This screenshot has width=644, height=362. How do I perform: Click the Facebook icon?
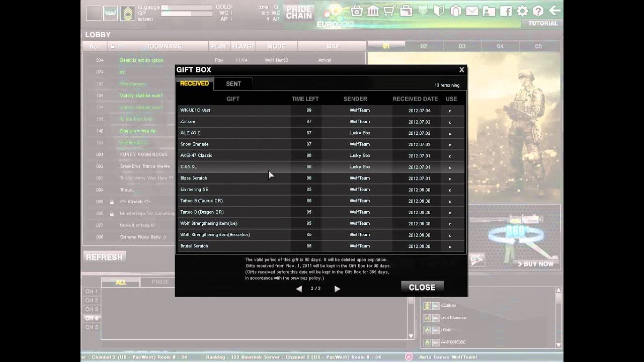(505, 11)
